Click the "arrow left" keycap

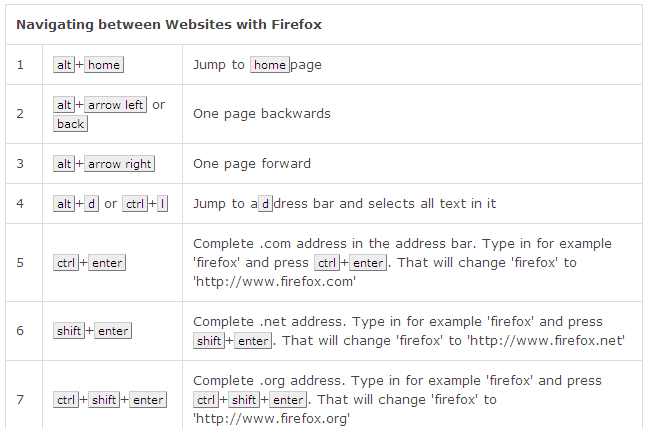pyautogui.click(x=115, y=105)
